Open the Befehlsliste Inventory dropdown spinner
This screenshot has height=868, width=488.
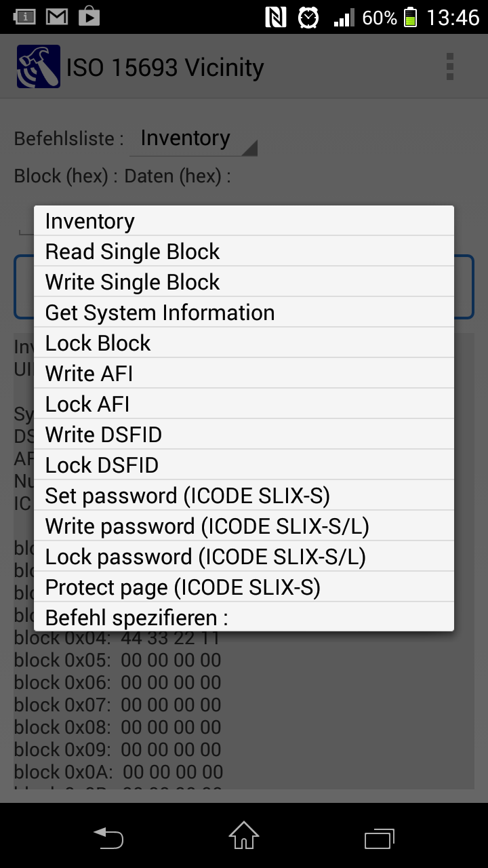[x=193, y=139]
